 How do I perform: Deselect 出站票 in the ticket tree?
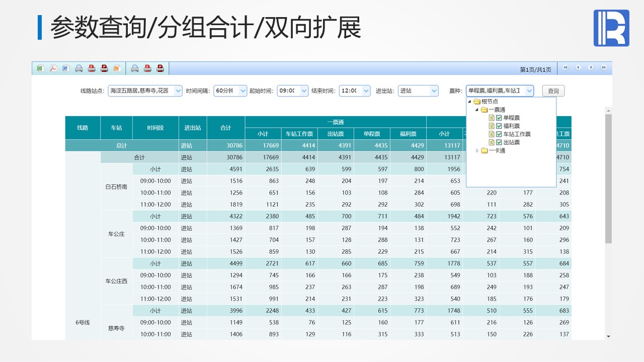pos(499,142)
